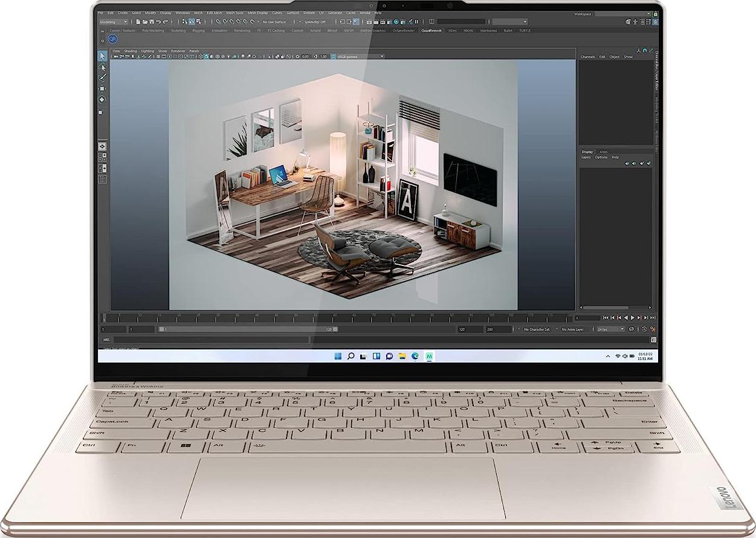This screenshot has width=756, height=538.
Task: Click the Script Editor icon beside command line
Action: [653, 340]
